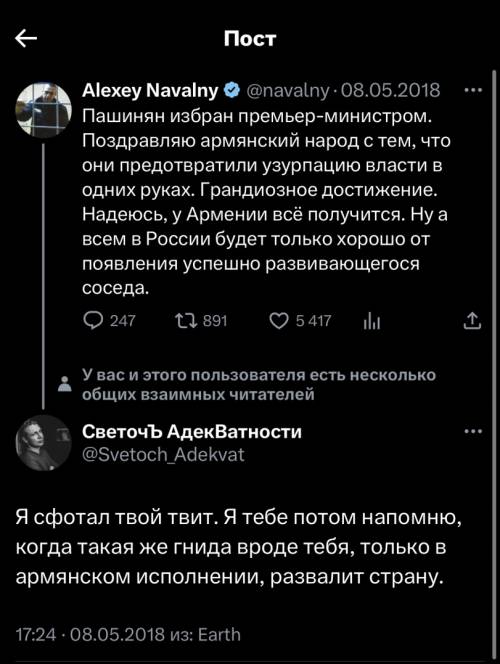Open the @Svetoch_Adekvat handle
This screenshot has height=664, width=500.
click(x=163, y=455)
